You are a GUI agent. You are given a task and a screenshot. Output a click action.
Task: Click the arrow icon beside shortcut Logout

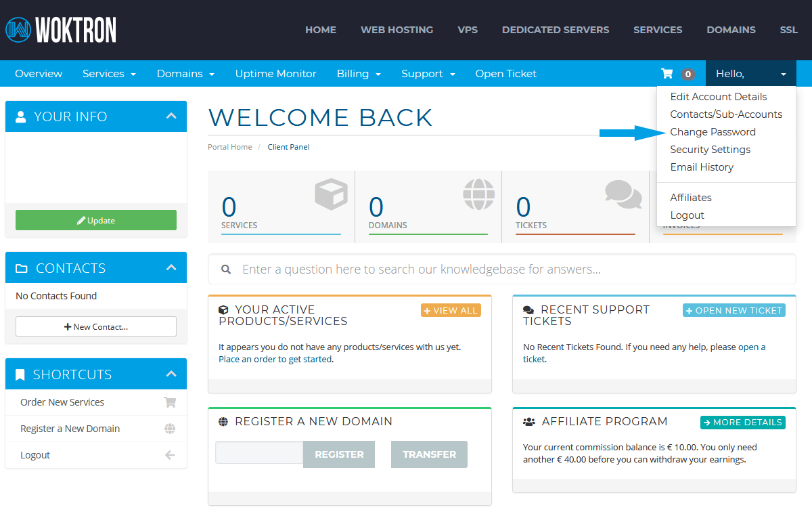170,455
